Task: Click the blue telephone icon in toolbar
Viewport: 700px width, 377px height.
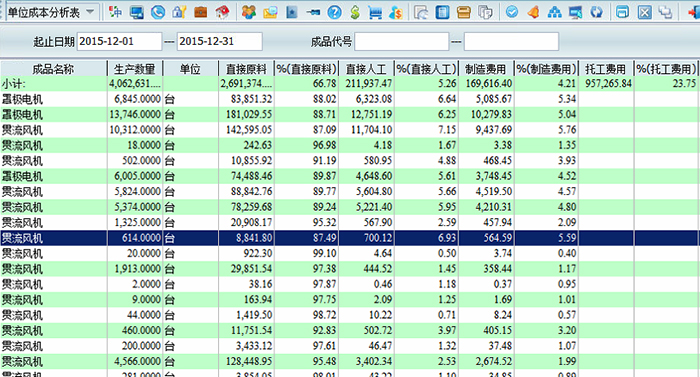Action: [x=158, y=12]
